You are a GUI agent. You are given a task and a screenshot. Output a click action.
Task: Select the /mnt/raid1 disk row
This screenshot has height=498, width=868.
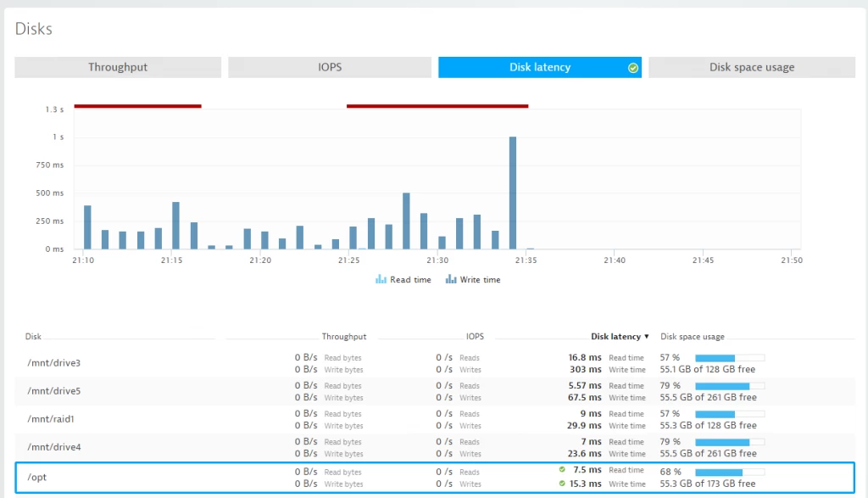[x=435, y=419]
